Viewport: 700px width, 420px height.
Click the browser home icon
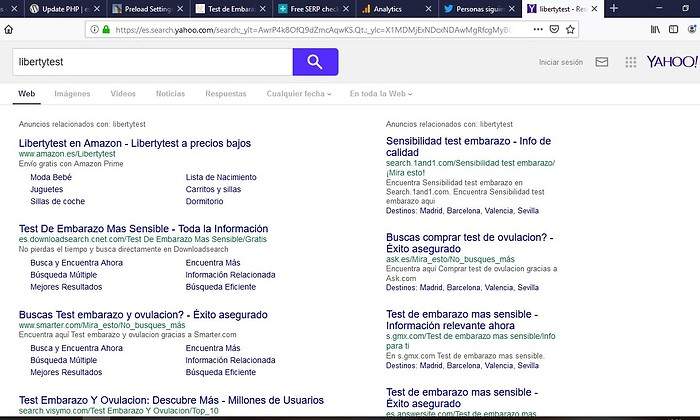[8, 29]
